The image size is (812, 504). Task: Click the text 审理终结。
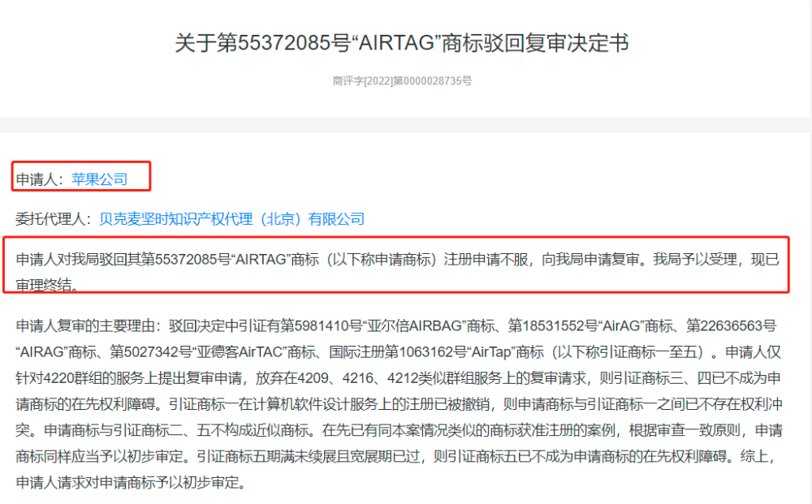pos(48,285)
